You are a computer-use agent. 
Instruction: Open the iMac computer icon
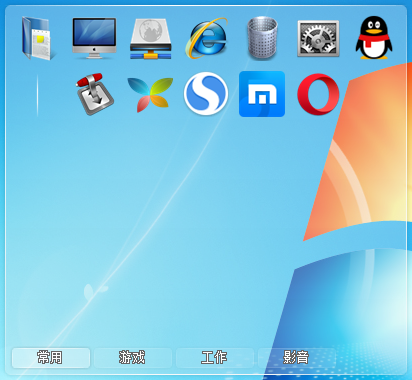pyautogui.click(x=94, y=38)
